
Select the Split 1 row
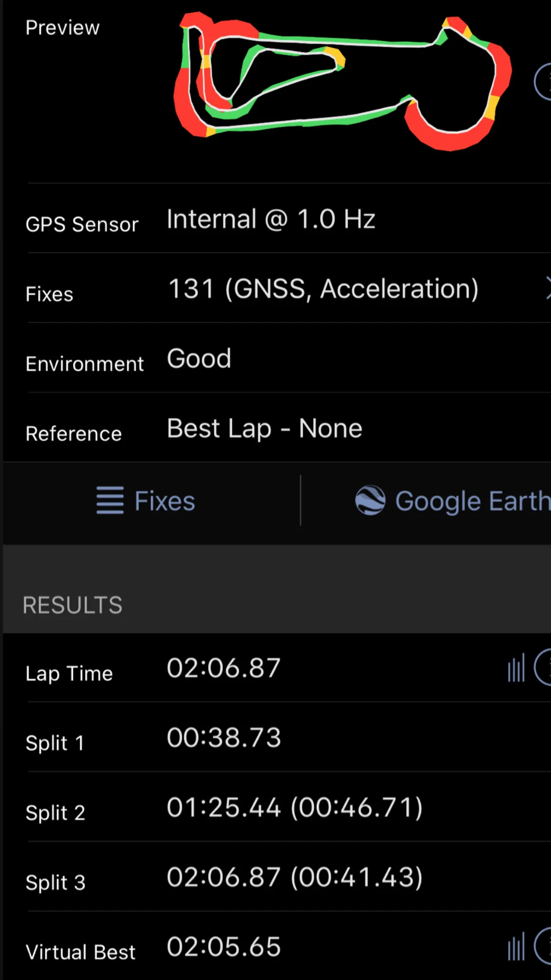(x=289, y=737)
